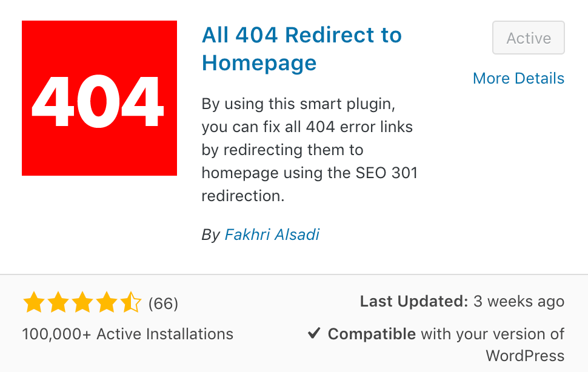The image size is (588, 372).
Task: Open the All 404 Redirect to Homepage title link
Action: 301,48
